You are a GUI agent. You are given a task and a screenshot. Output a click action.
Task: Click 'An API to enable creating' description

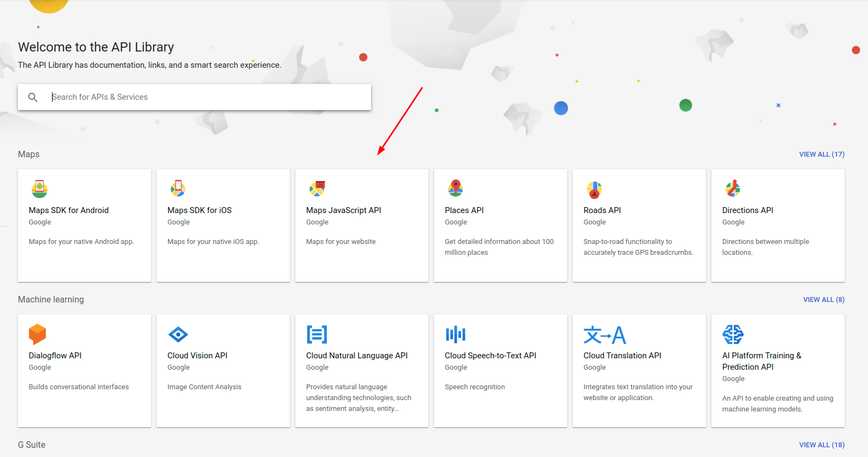tap(778, 404)
